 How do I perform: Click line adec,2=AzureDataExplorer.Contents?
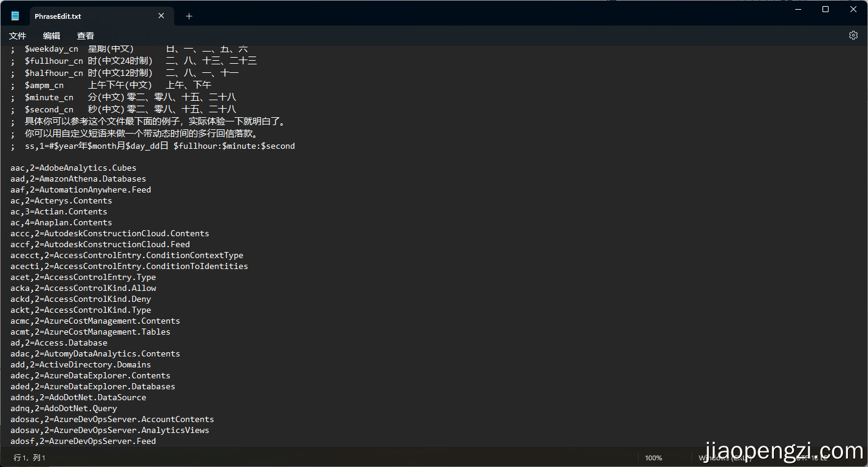point(90,375)
